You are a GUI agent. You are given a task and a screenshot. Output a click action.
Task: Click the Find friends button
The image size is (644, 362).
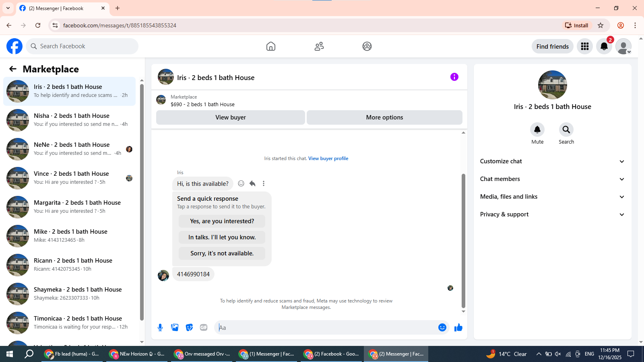tap(553, 46)
